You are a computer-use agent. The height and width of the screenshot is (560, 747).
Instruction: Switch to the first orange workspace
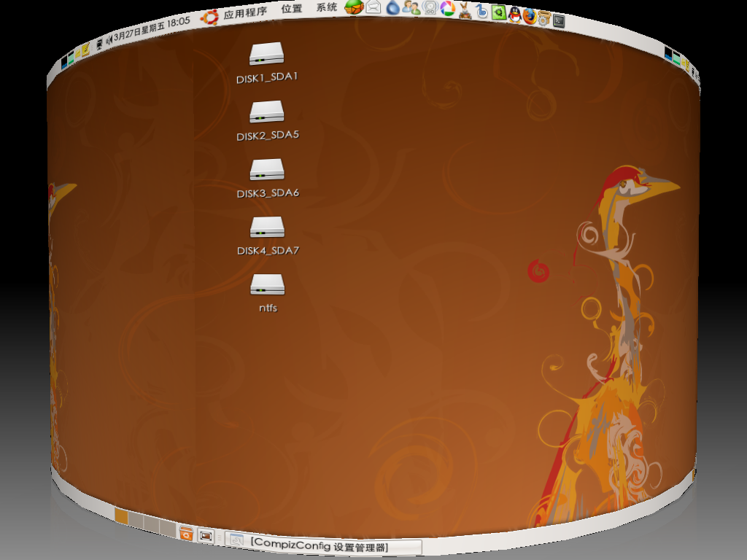pos(122,516)
